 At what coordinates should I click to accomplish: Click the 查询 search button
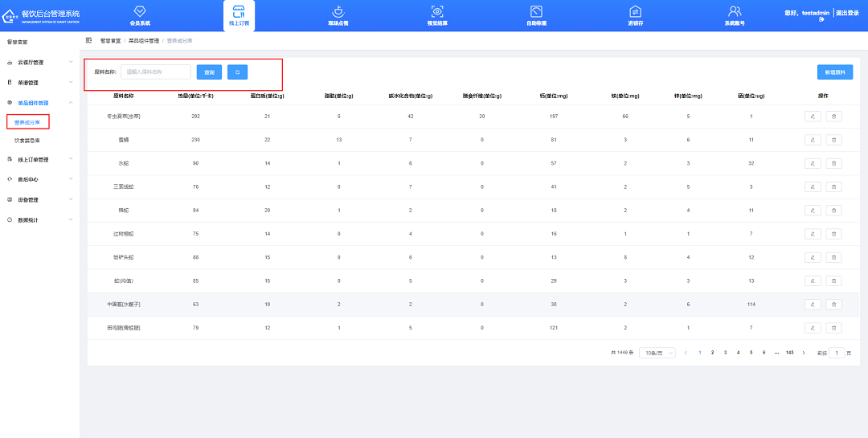[x=209, y=72]
